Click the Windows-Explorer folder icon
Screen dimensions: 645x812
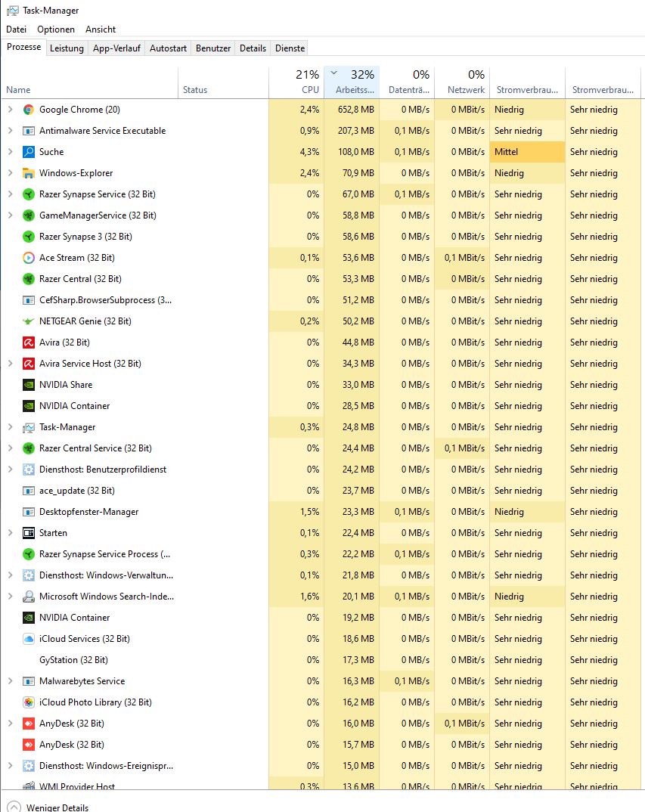29,173
